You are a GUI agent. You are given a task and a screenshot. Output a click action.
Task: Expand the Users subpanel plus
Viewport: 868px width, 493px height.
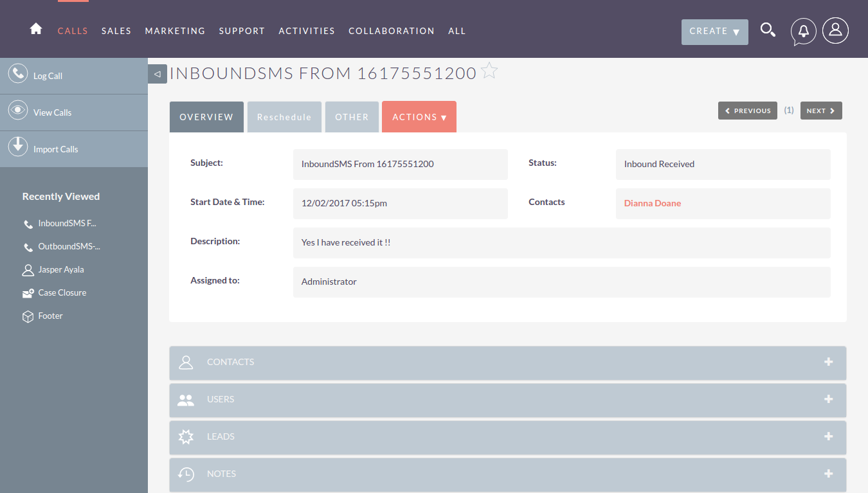pyautogui.click(x=828, y=399)
